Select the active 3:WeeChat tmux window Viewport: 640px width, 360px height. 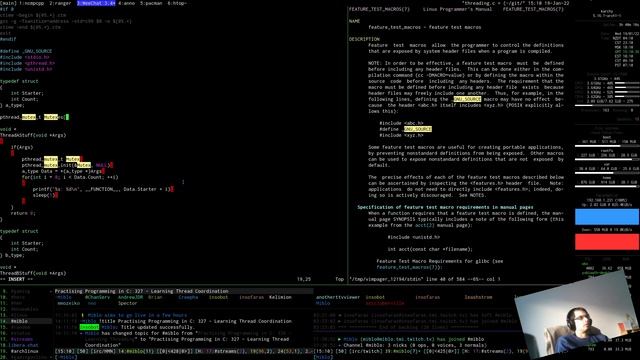pos(96,3)
